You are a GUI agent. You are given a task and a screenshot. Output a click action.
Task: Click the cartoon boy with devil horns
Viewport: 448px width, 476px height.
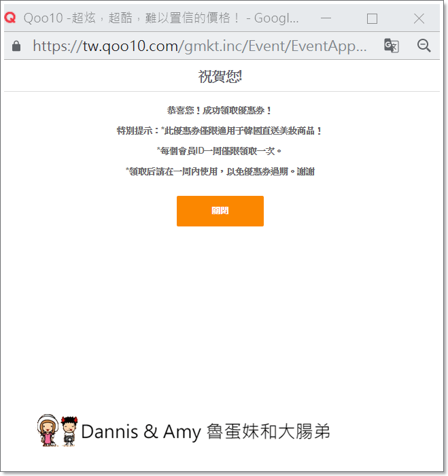point(69,431)
